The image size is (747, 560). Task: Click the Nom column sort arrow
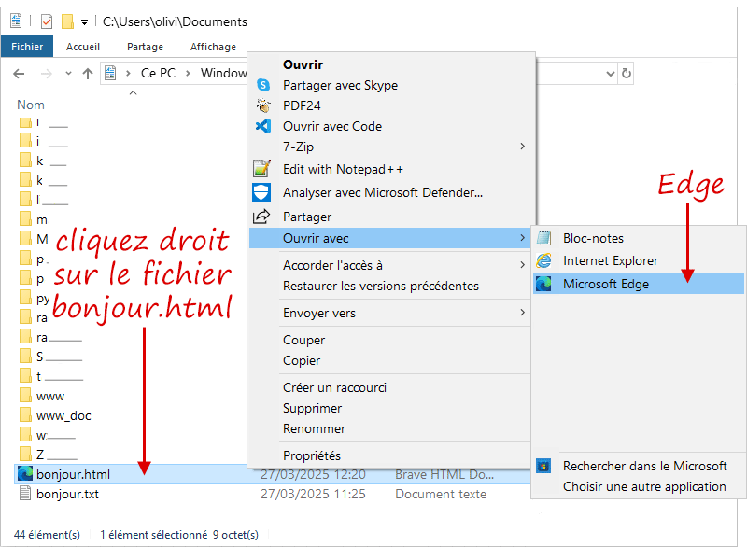pyautogui.click(x=134, y=92)
